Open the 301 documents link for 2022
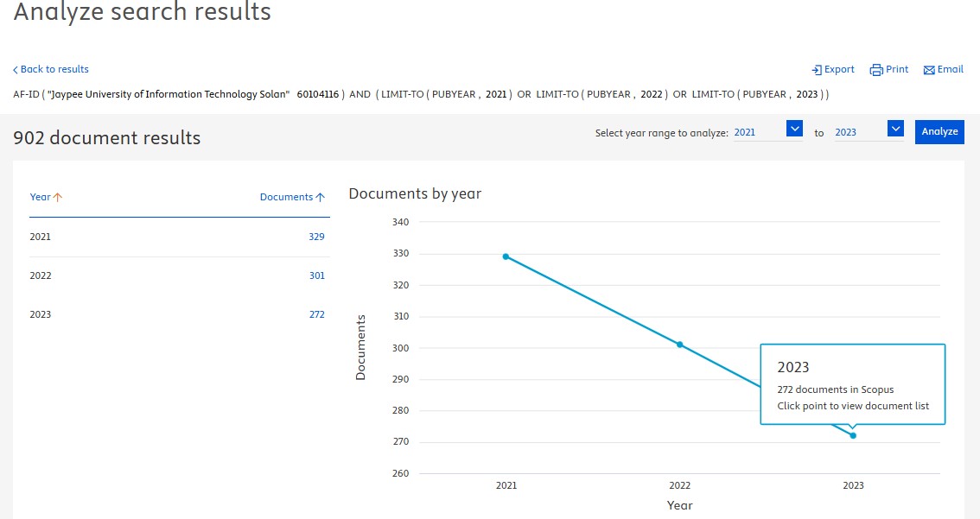The width and height of the screenshot is (980, 519). (316, 275)
